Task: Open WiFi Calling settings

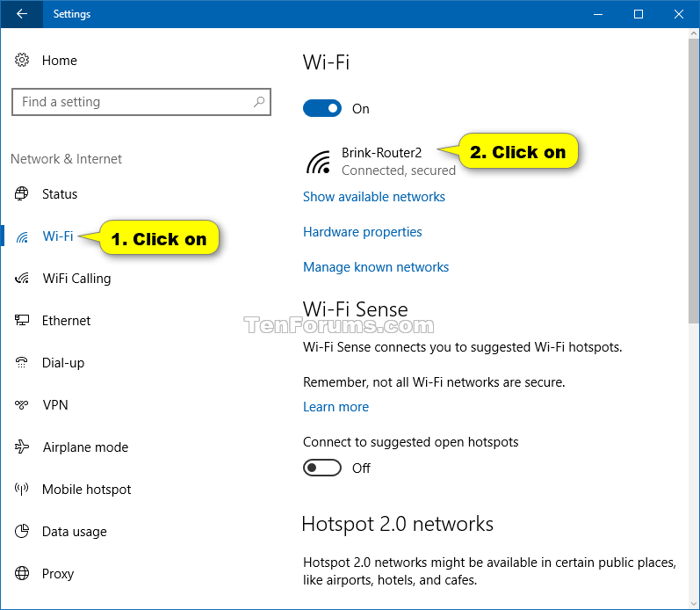Action: click(76, 279)
